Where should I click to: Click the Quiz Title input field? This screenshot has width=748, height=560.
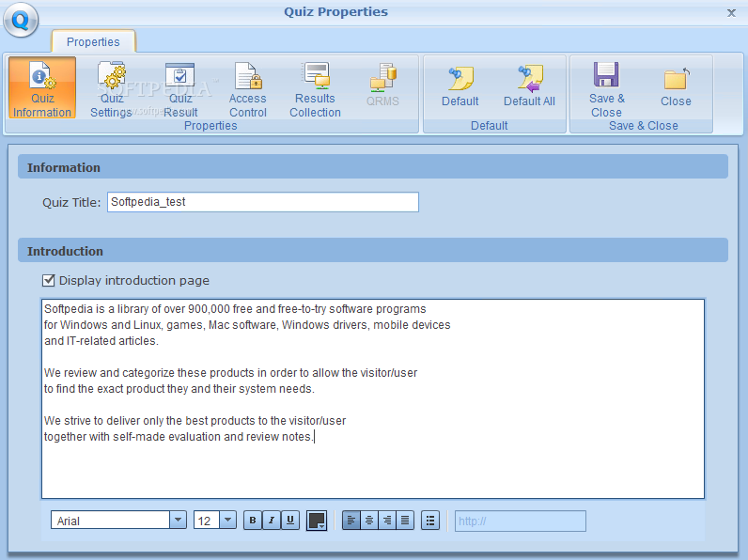[x=263, y=202]
